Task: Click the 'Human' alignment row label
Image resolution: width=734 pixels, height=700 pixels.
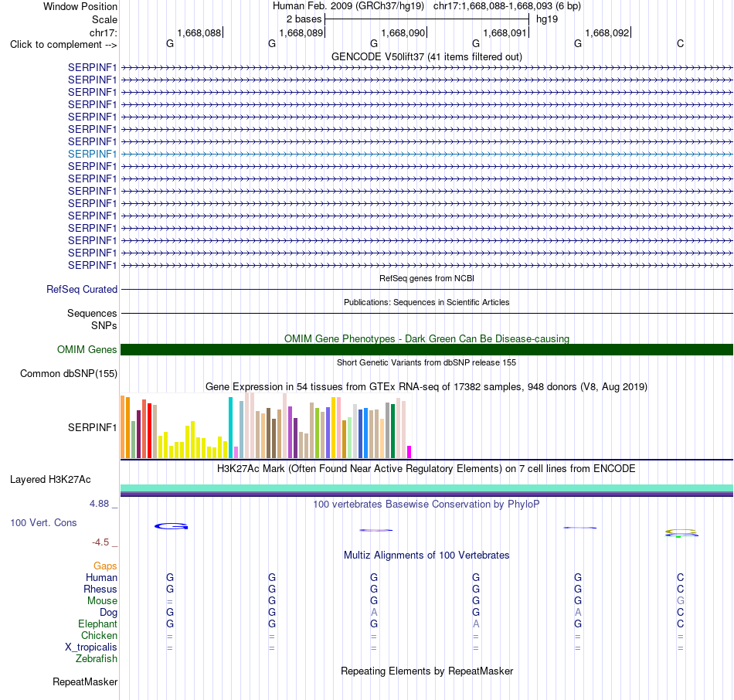Action: pyautogui.click(x=101, y=578)
